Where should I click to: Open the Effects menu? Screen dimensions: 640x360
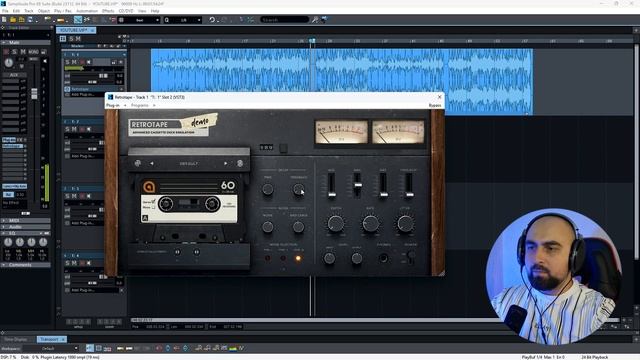tap(108, 11)
